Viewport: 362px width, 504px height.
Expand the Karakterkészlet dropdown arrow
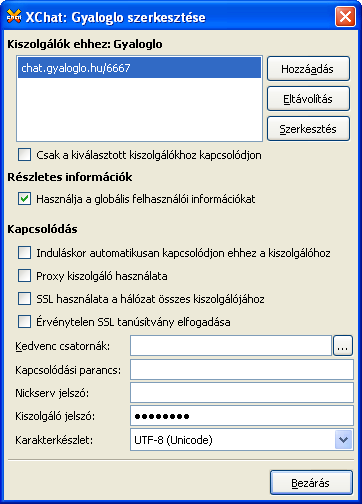(x=343, y=440)
